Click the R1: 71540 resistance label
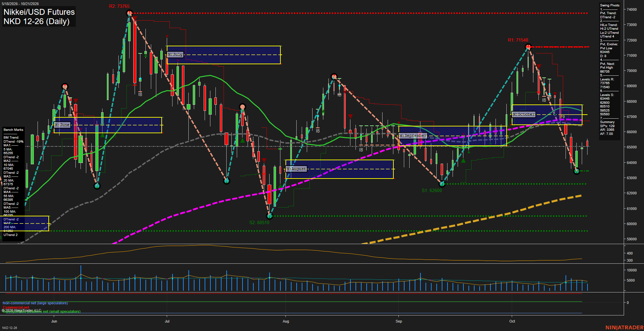This screenshot has height=331, width=644. click(518, 40)
